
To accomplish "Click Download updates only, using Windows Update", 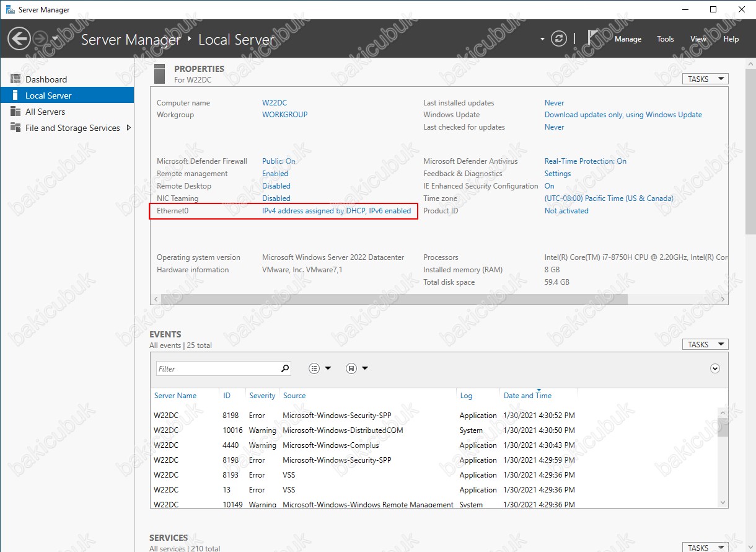I will coord(623,115).
